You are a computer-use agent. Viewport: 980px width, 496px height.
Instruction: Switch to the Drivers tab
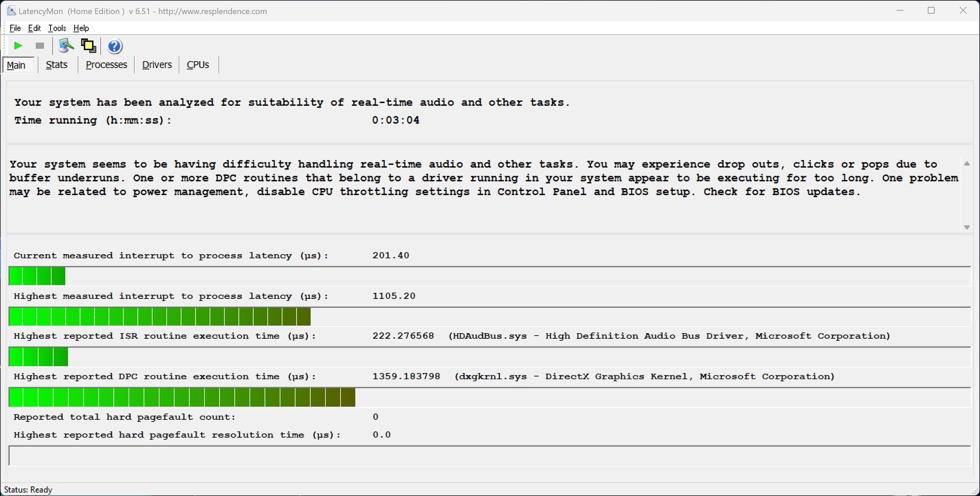click(x=157, y=65)
